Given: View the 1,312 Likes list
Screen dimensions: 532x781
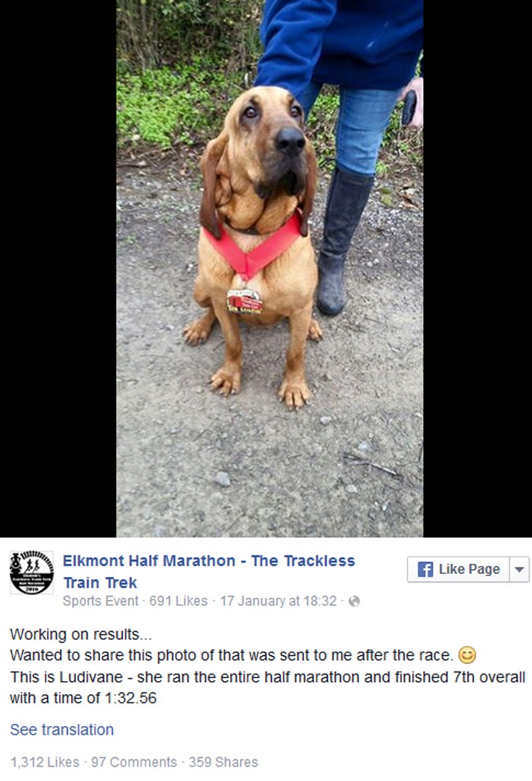Looking at the screenshot, I should tap(45, 762).
